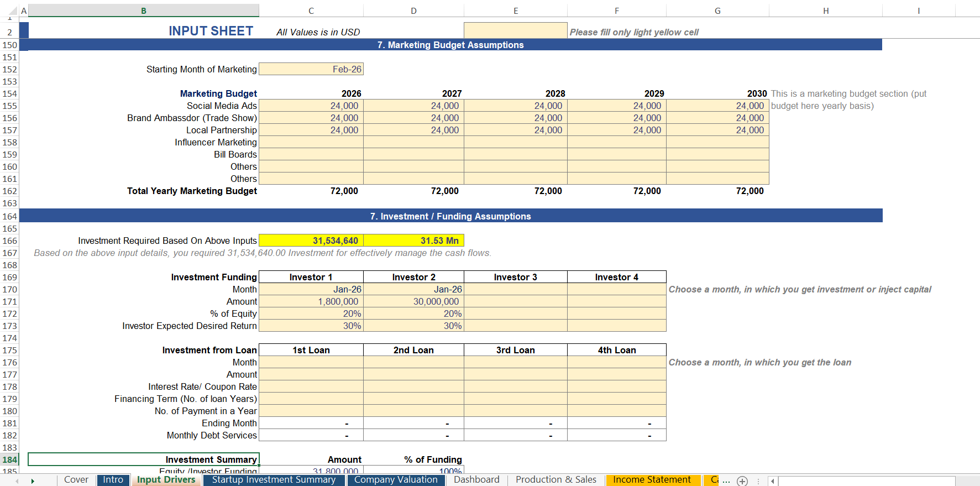Open the Income Statement sheet tab
This screenshot has width=980, height=486.
click(x=652, y=480)
